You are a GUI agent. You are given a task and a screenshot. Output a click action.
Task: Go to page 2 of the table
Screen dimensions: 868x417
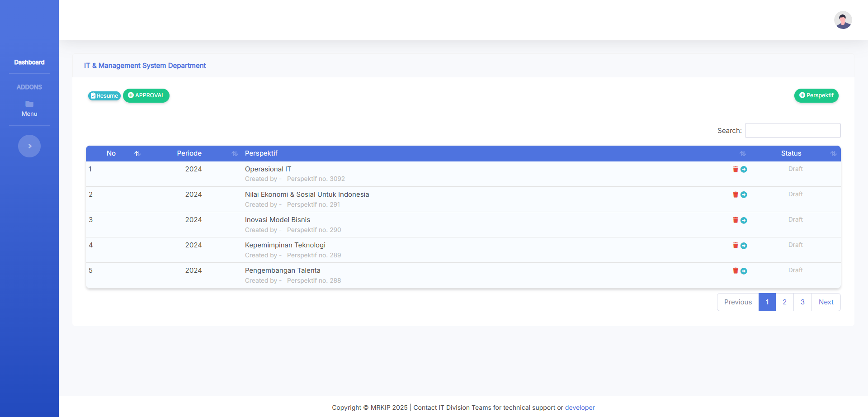tap(784, 302)
